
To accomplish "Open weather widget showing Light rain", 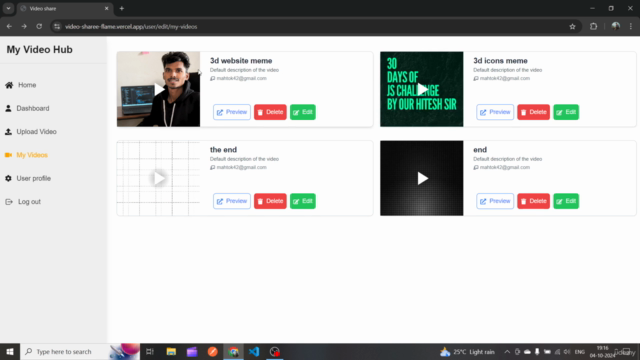I will tap(467, 351).
